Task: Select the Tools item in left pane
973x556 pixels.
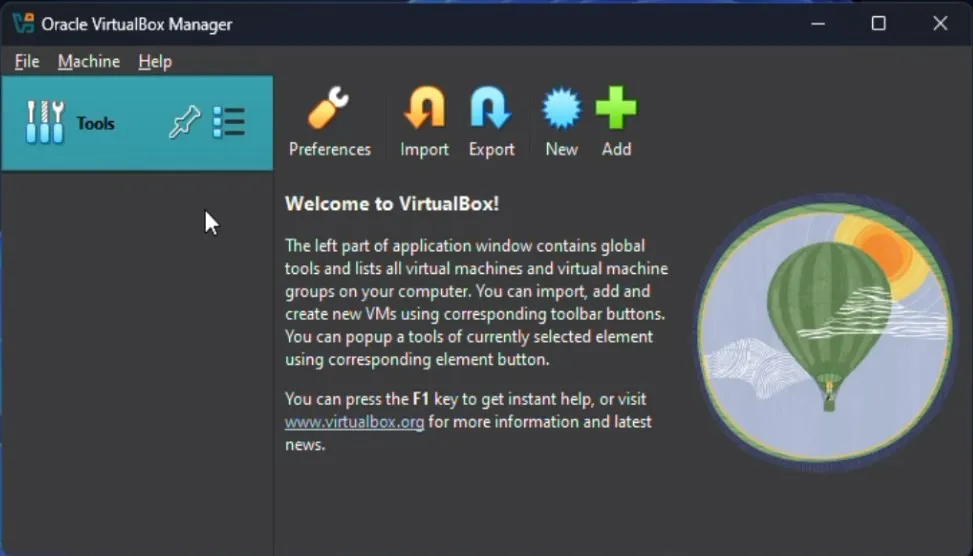Action: (x=137, y=123)
